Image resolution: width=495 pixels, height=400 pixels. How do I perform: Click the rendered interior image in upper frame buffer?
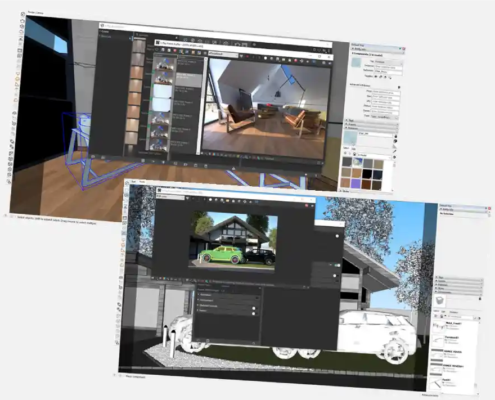tap(266, 108)
